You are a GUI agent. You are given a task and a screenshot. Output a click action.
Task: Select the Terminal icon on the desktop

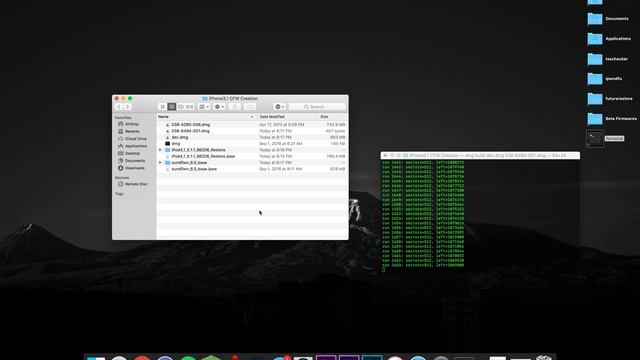[595, 139]
